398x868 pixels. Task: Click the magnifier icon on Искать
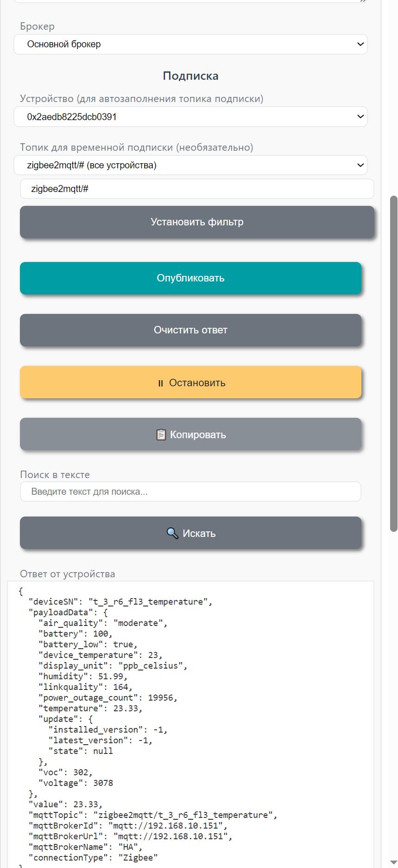[172, 533]
